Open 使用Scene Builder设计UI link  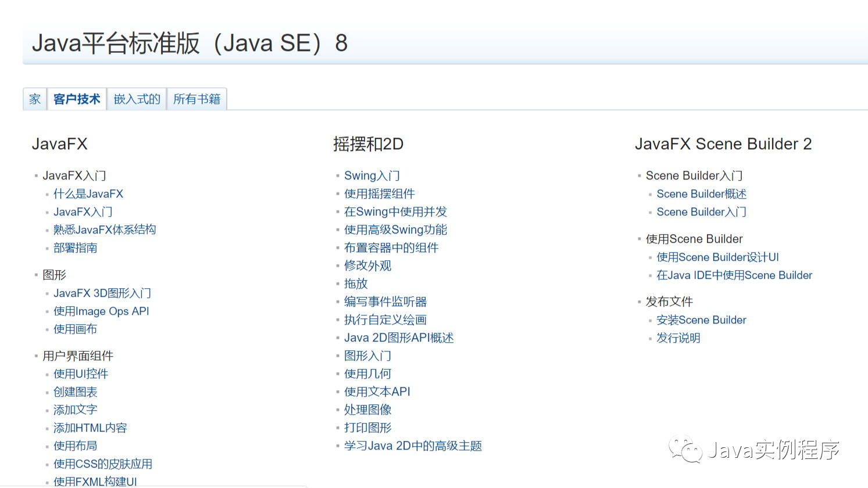(x=718, y=257)
